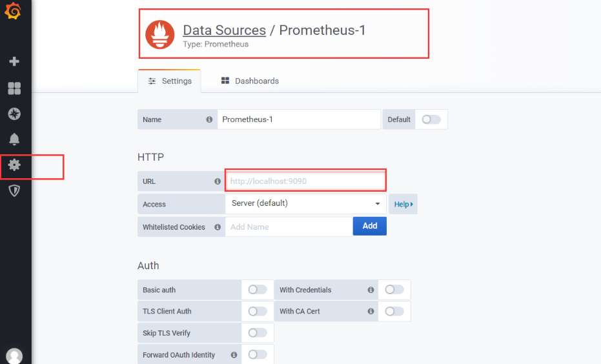Click into the URL input field
The image size is (601, 364).
coord(305,181)
